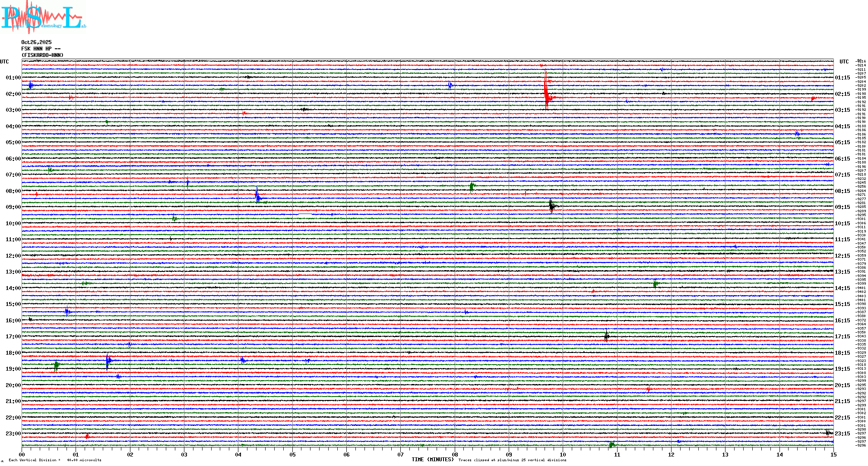This screenshot has width=868, height=466.
Task: Click the PSL Seismology Lab logo
Action: [43, 17]
